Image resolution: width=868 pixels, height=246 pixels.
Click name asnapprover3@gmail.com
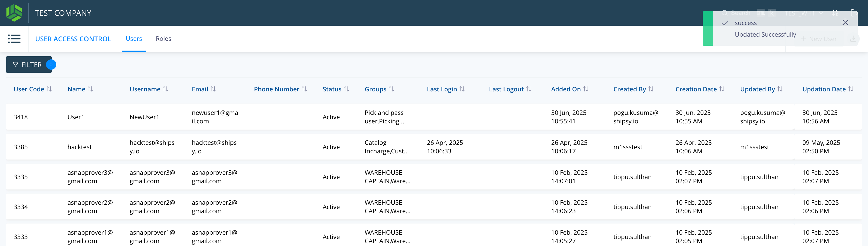(90, 177)
